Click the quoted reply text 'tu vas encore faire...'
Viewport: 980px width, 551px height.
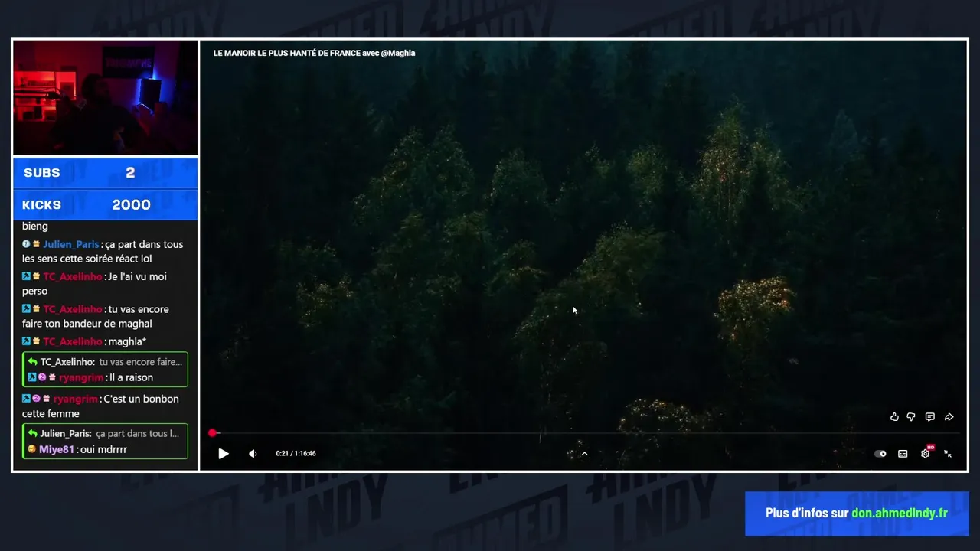141,362
